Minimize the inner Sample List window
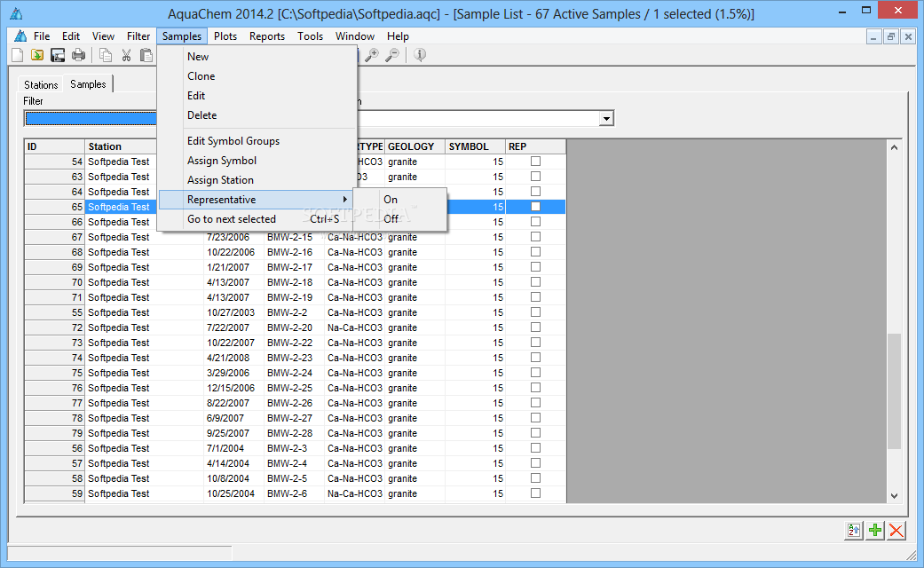This screenshot has height=568, width=924. [x=874, y=36]
